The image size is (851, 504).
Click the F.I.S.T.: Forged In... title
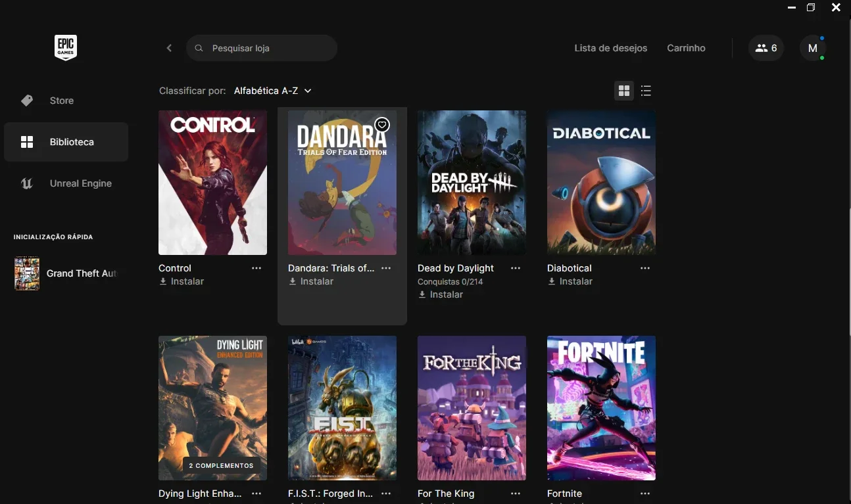coord(330,493)
